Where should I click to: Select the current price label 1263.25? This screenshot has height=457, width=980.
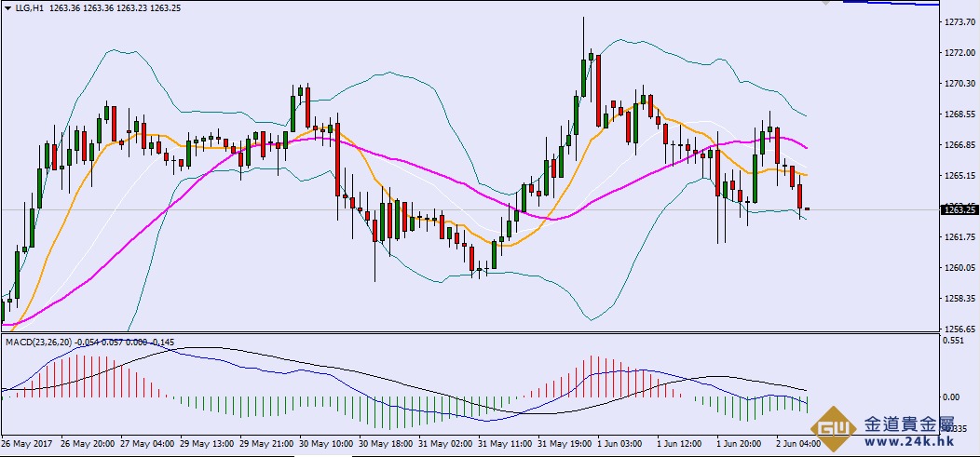(x=960, y=209)
